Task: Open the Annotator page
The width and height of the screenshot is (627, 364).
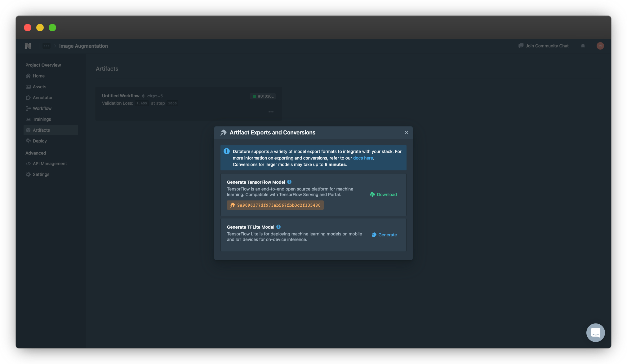Action: [x=42, y=98]
